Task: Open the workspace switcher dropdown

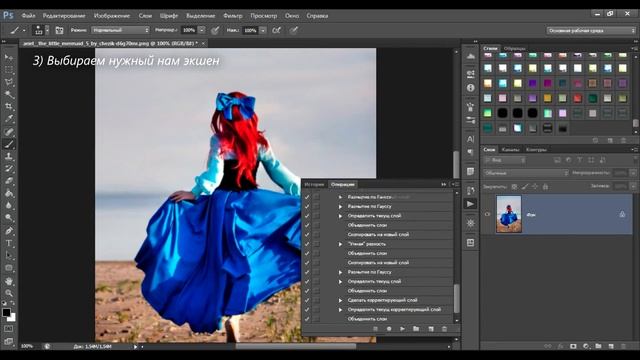Action: click(x=591, y=31)
